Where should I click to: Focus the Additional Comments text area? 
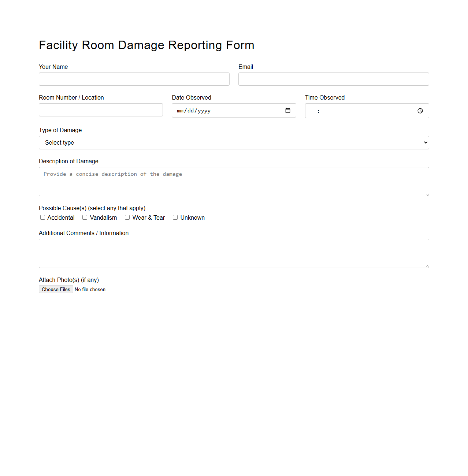234,253
